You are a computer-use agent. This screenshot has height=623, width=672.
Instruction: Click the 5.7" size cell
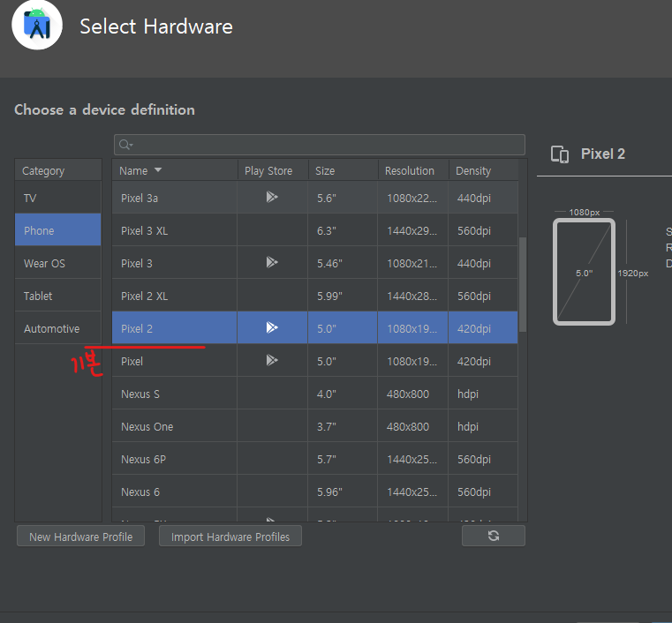pos(343,459)
